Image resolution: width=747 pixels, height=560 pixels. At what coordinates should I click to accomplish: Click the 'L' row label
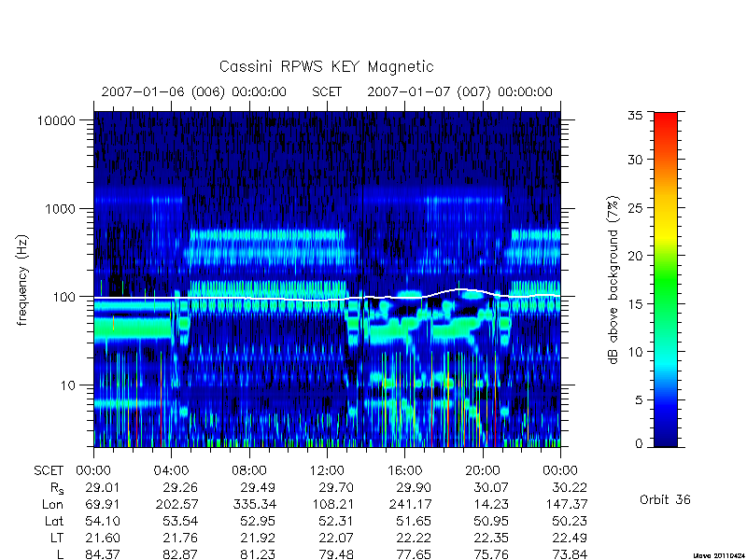[x=60, y=554]
